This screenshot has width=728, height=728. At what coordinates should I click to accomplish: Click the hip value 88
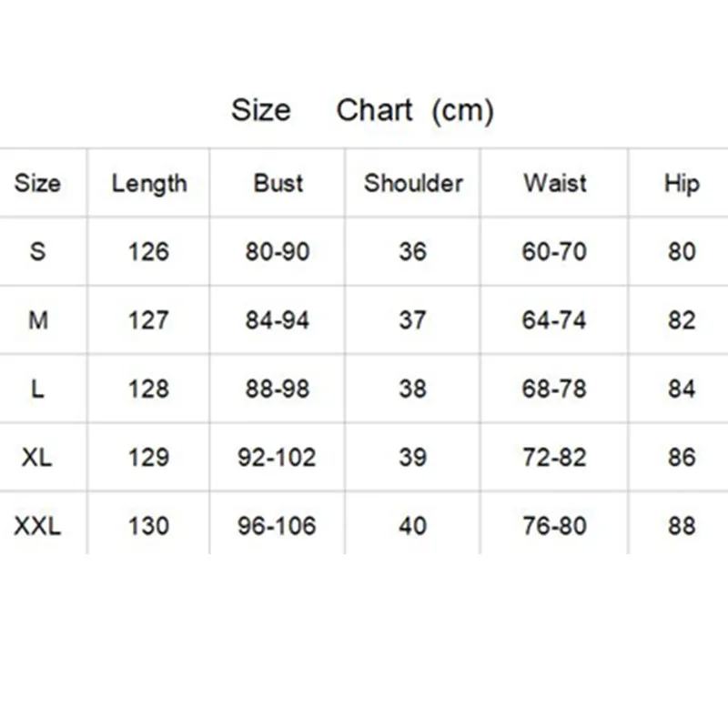click(x=681, y=526)
